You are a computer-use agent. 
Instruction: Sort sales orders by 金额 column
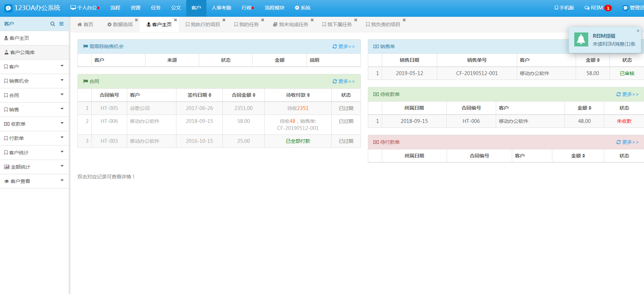click(592, 60)
